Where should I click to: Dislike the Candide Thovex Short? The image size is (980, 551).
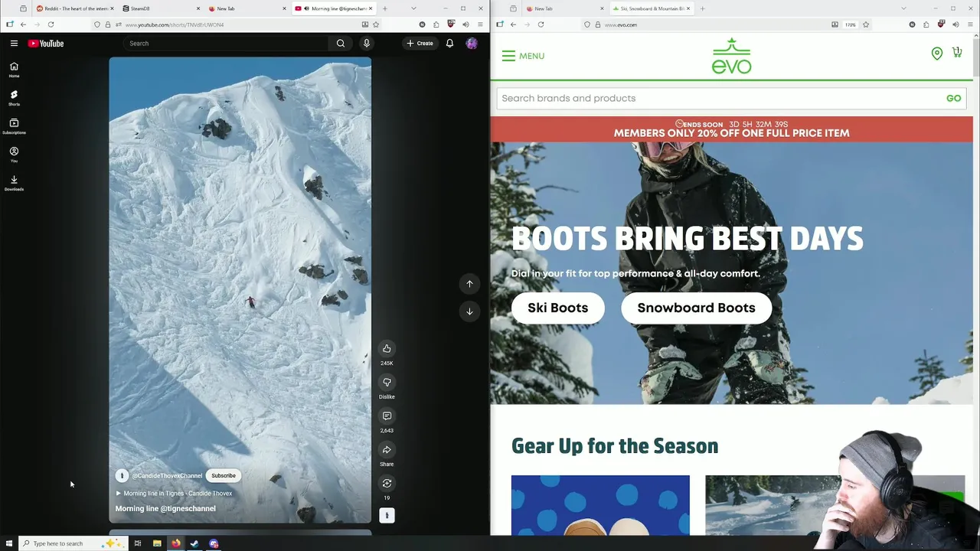387,383
